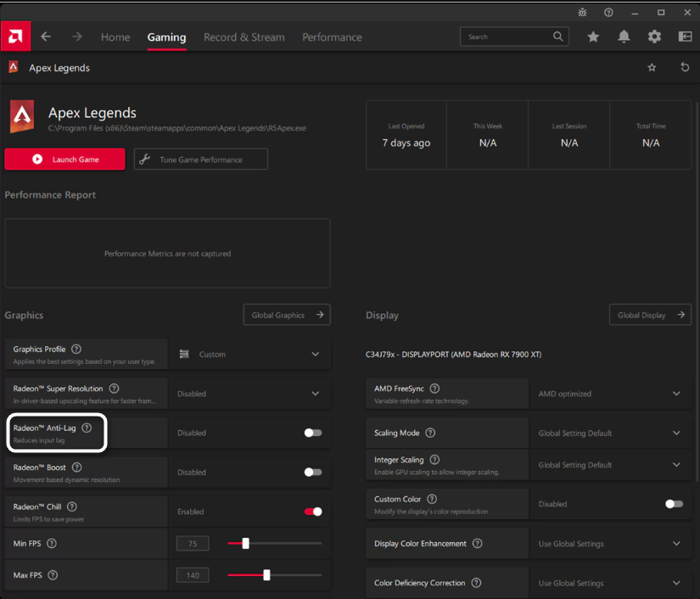The width and height of the screenshot is (700, 599).
Task: Disable Radeon Chill toggle
Action: [313, 512]
